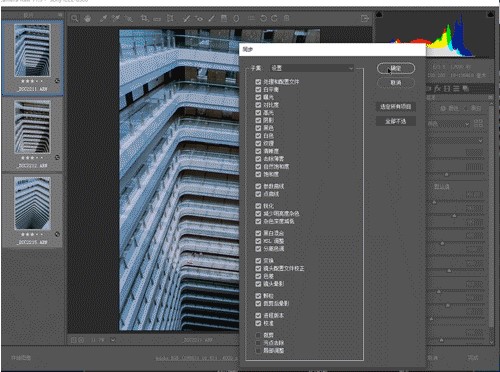Uncheck the 锐化 (Sharpening) checkbox
Viewport: 500px width, 372px height.
258,206
